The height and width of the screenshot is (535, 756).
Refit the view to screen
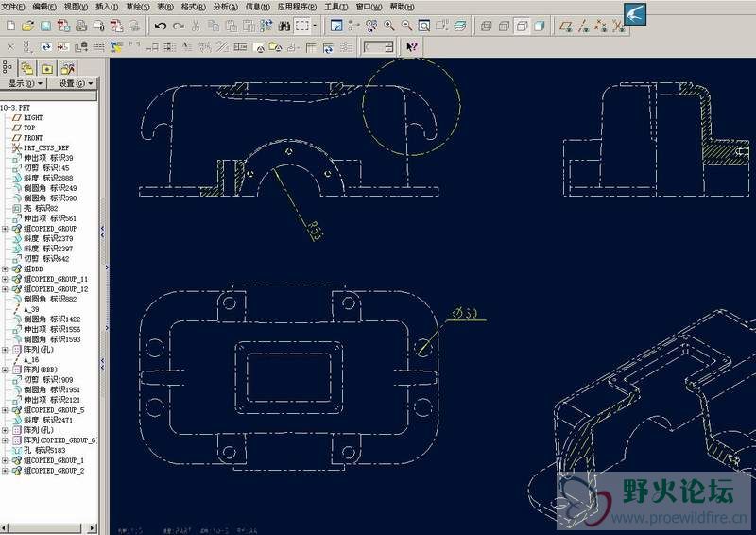tap(423, 26)
